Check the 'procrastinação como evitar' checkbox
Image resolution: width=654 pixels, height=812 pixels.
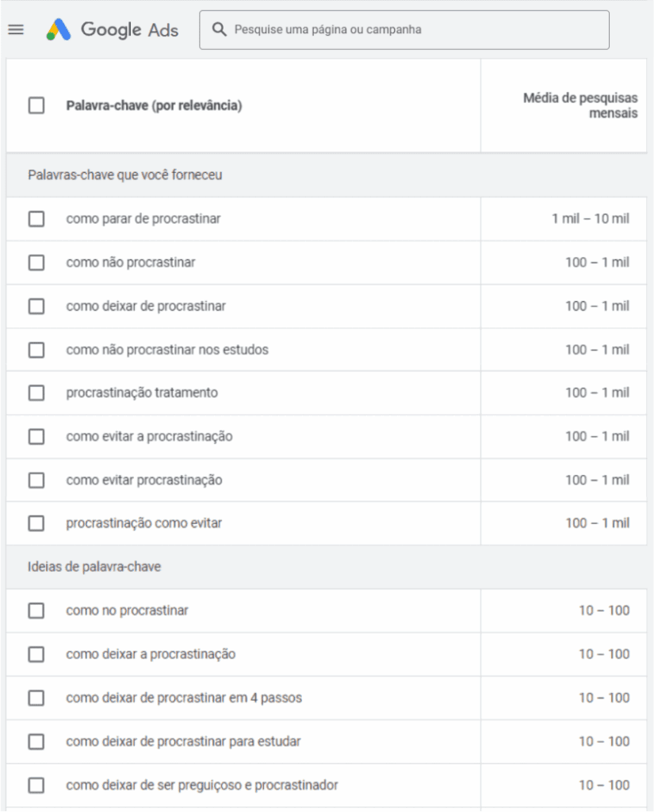click(x=36, y=523)
